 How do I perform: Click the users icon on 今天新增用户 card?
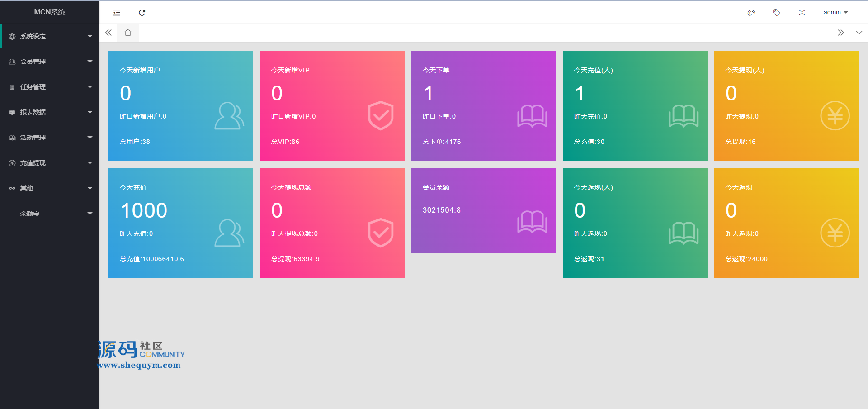coord(229,116)
